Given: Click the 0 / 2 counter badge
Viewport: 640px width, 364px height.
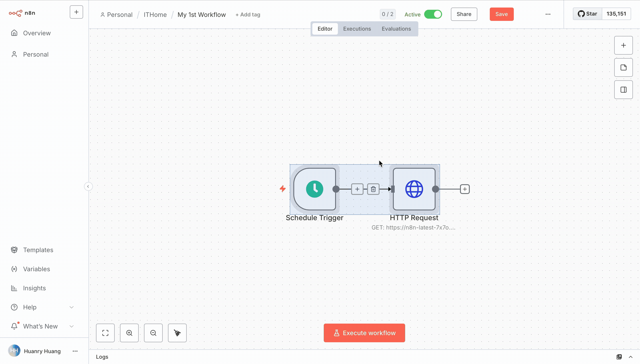Looking at the screenshot, I should click(x=388, y=14).
